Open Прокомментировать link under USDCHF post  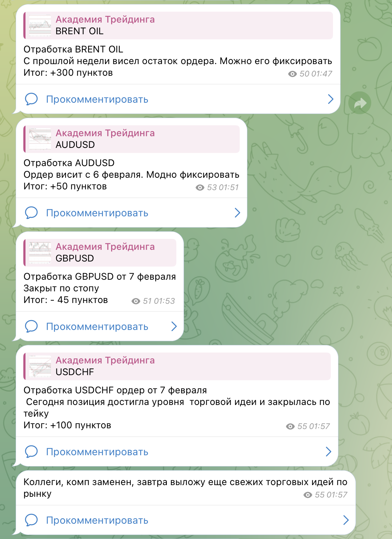pos(97,452)
